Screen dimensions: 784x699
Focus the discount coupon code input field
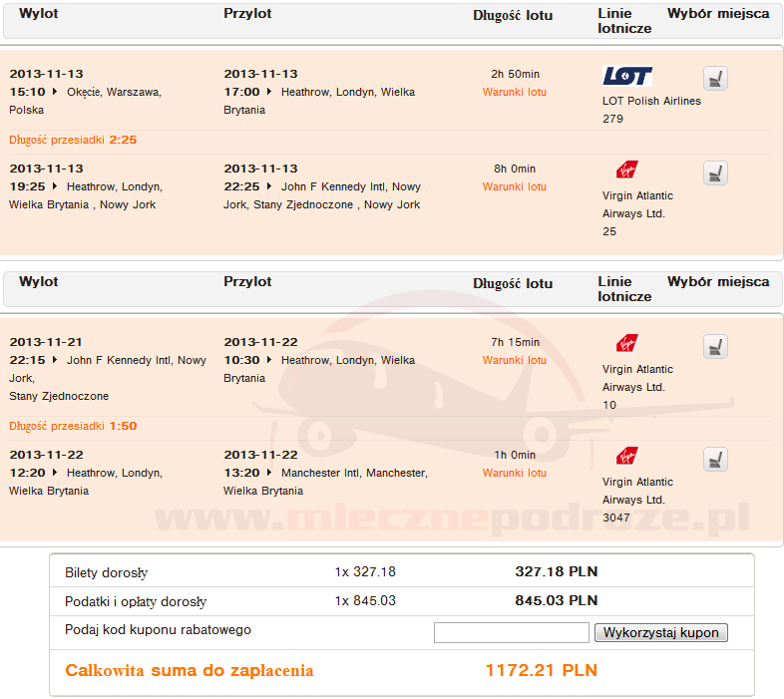tap(511, 633)
